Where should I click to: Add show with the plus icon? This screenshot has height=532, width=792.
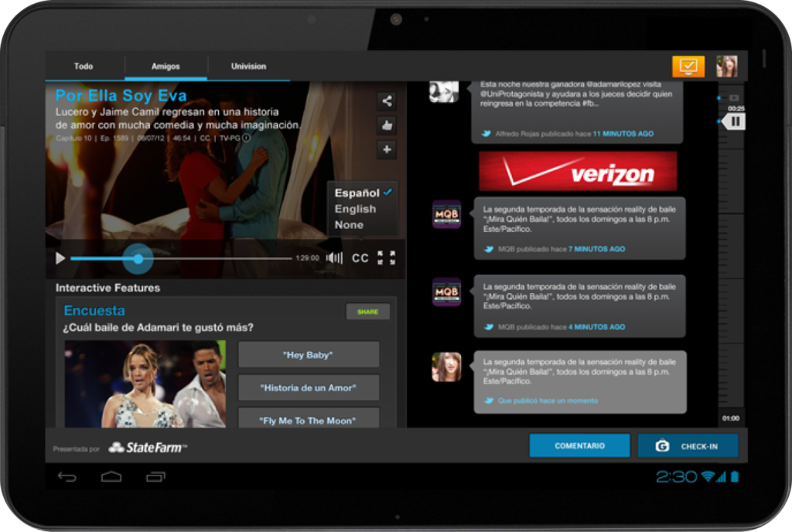point(387,149)
